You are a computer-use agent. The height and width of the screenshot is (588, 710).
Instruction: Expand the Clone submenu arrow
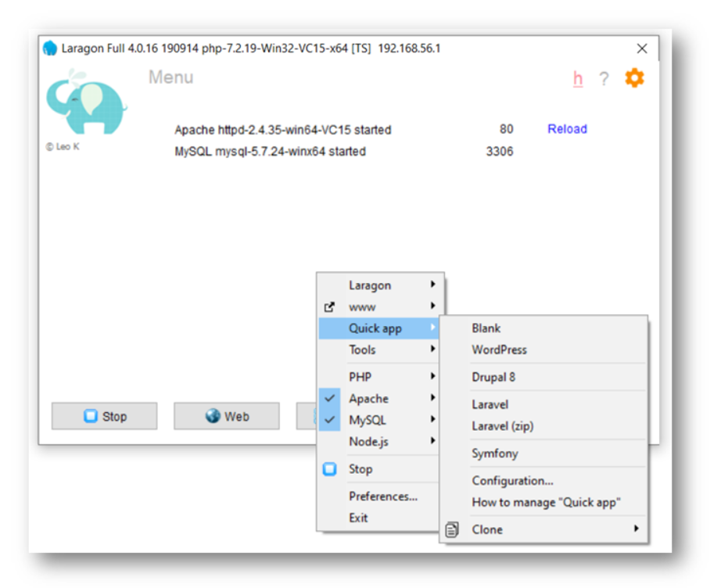pyautogui.click(x=636, y=529)
